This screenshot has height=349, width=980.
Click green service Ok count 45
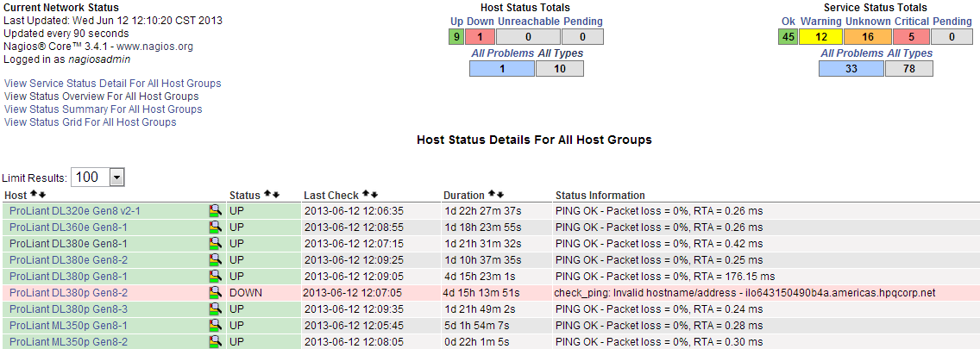tap(788, 37)
